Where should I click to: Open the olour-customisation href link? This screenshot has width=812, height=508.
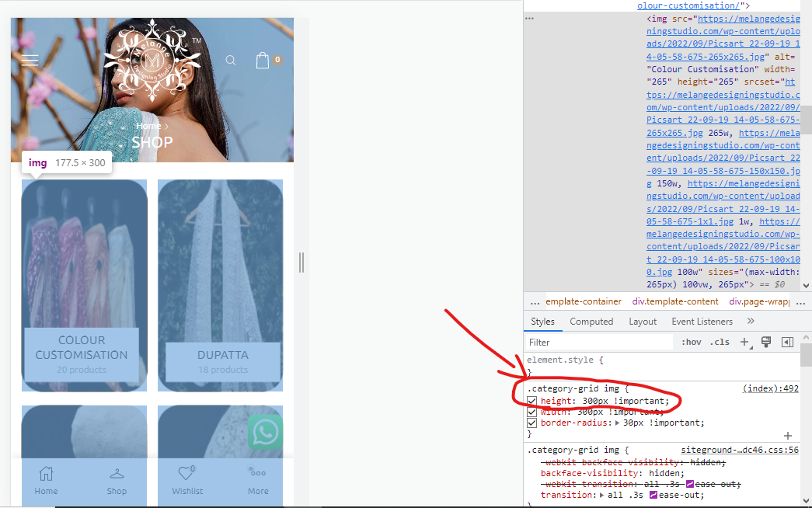pyautogui.click(x=688, y=5)
